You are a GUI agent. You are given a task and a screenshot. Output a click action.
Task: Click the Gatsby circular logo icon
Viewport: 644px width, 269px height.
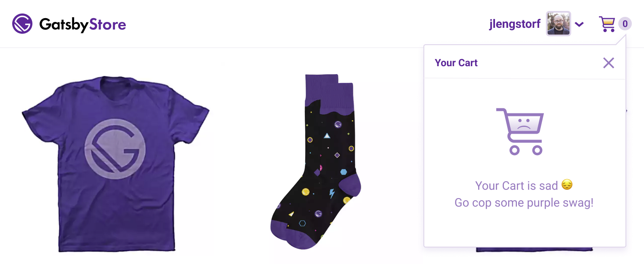click(22, 24)
